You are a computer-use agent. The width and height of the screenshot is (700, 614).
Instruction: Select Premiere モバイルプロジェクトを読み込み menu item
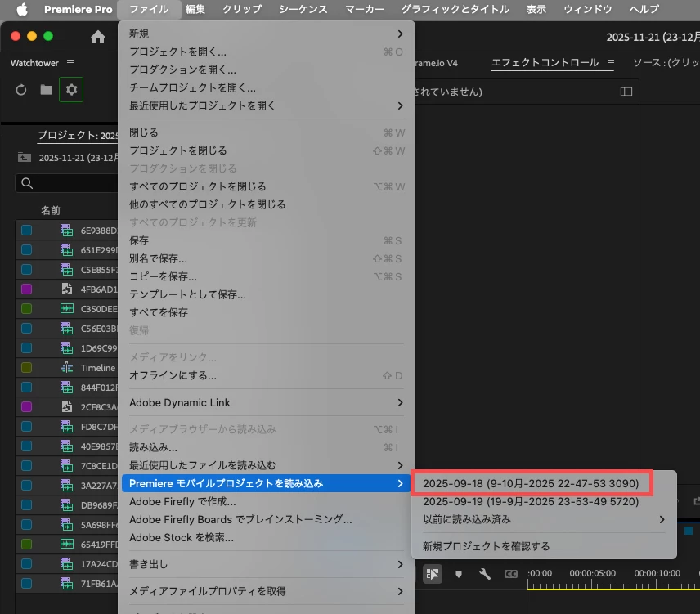point(266,483)
